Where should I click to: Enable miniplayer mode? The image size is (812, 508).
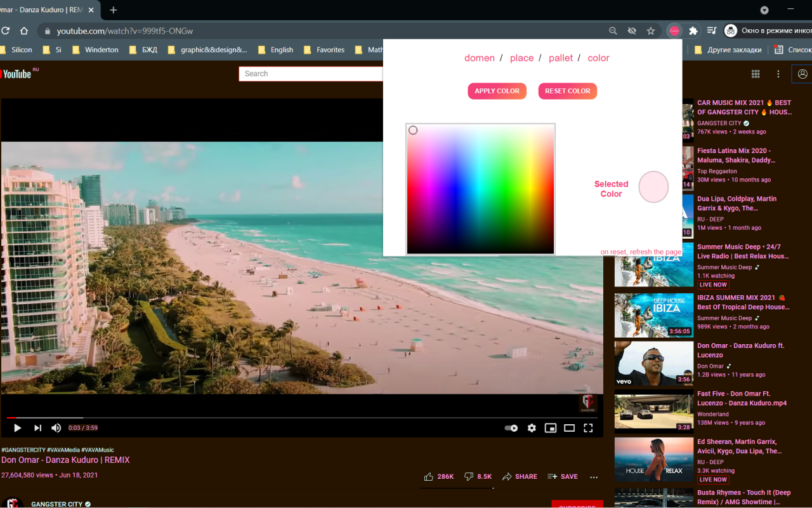click(551, 428)
